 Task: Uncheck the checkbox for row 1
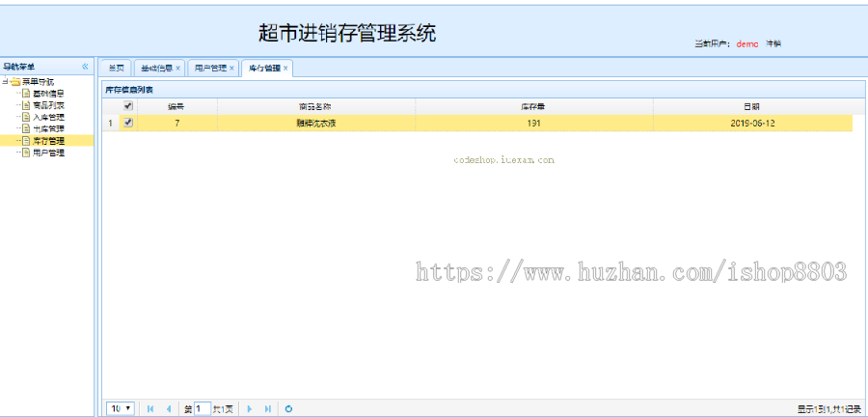point(128,123)
